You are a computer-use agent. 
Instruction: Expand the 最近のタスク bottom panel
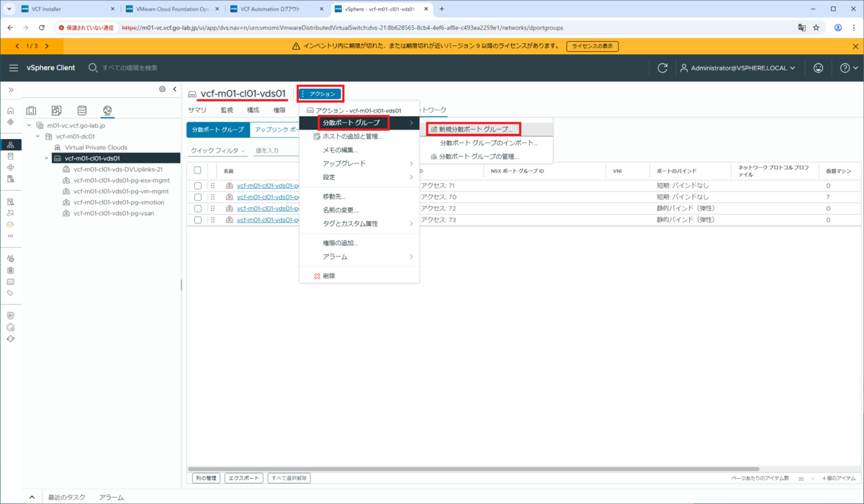(32, 497)
